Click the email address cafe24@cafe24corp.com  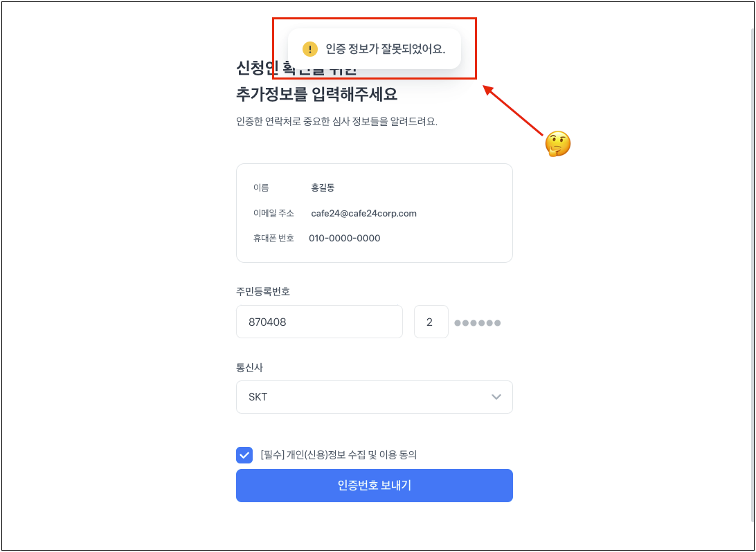[363, 213]
